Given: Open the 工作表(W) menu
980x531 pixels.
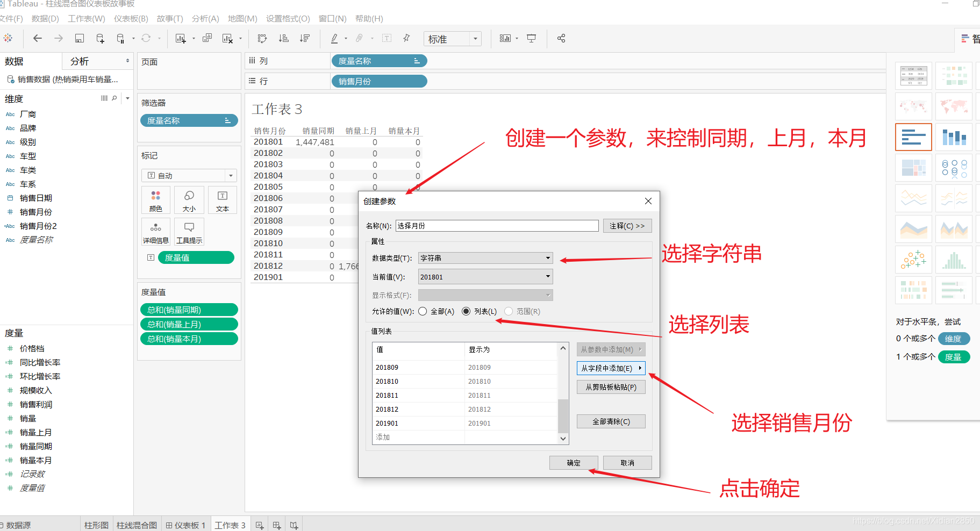Looking at the screenshot, I should [87, 18].
